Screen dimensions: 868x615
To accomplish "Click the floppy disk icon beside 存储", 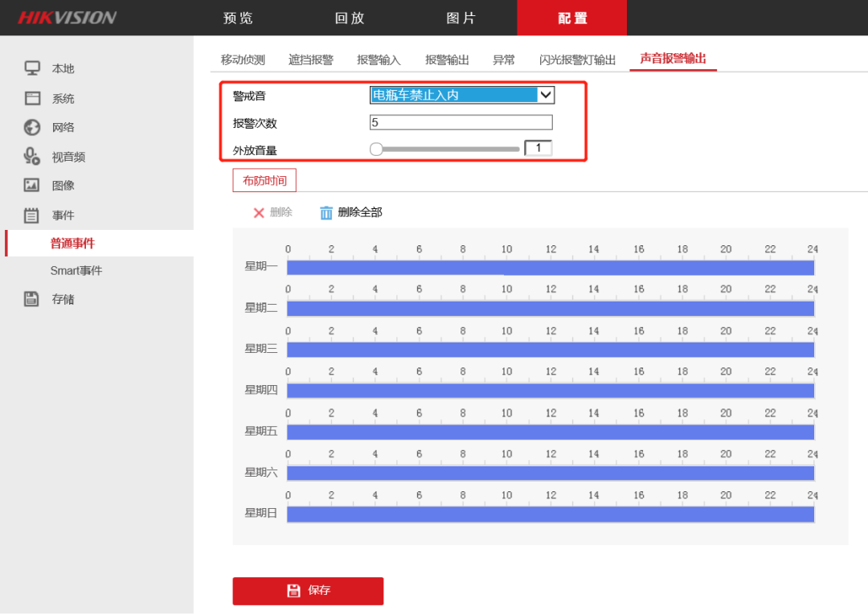I will [x=32, y=299].
